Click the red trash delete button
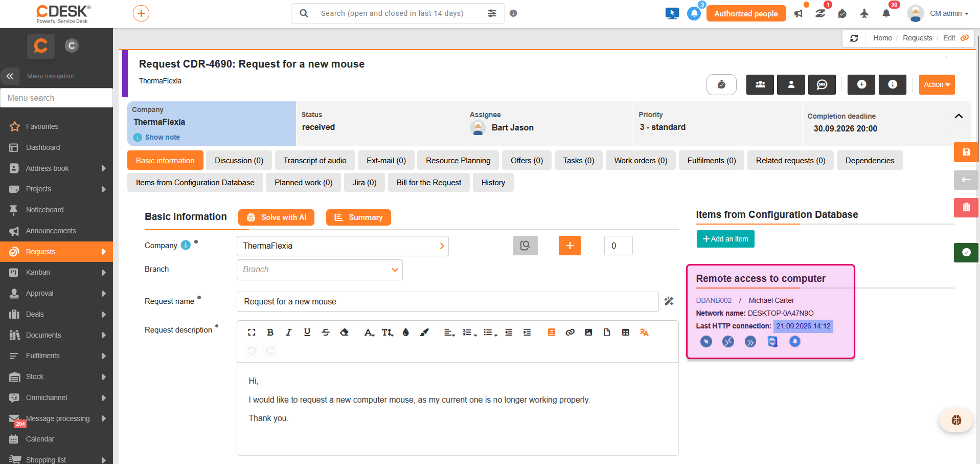This screenshot has width=980, height=464. (966, 207)
